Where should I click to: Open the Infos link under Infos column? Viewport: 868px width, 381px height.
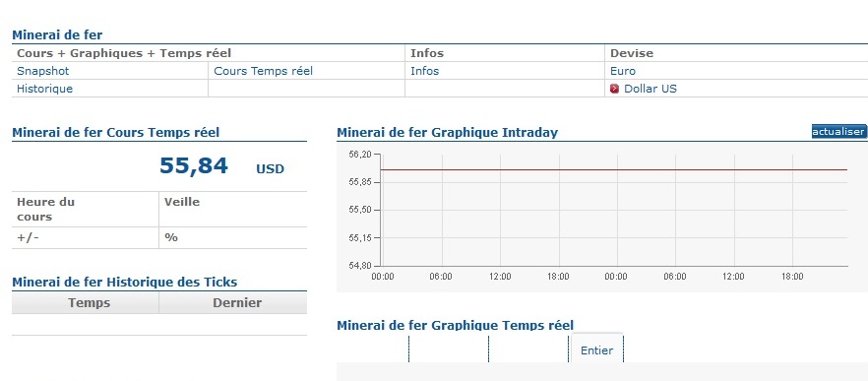424,71
